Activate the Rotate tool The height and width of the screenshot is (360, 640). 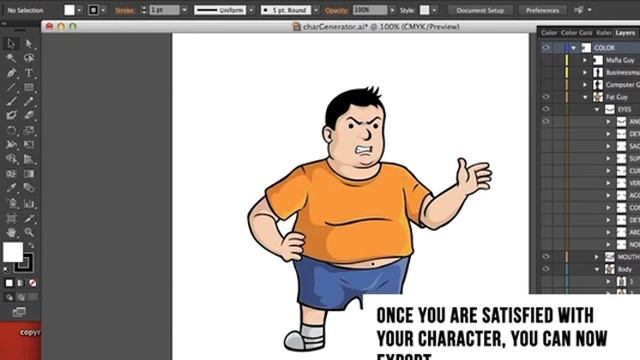pyautogui.click(x=11, y=130)
